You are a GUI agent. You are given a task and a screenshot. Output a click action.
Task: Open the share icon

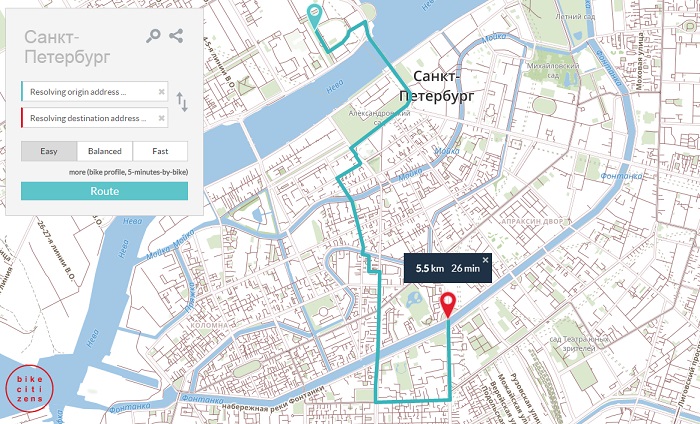pos(177,36)
